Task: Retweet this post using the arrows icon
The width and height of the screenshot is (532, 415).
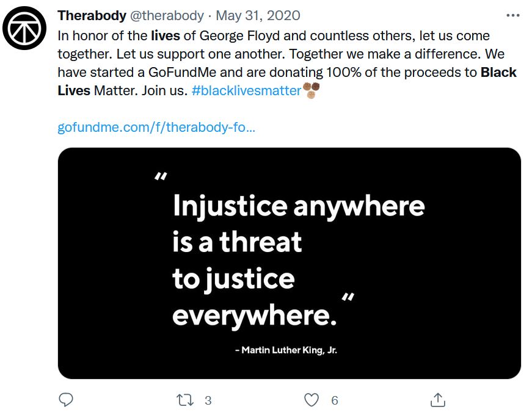Action: (184, 400)
